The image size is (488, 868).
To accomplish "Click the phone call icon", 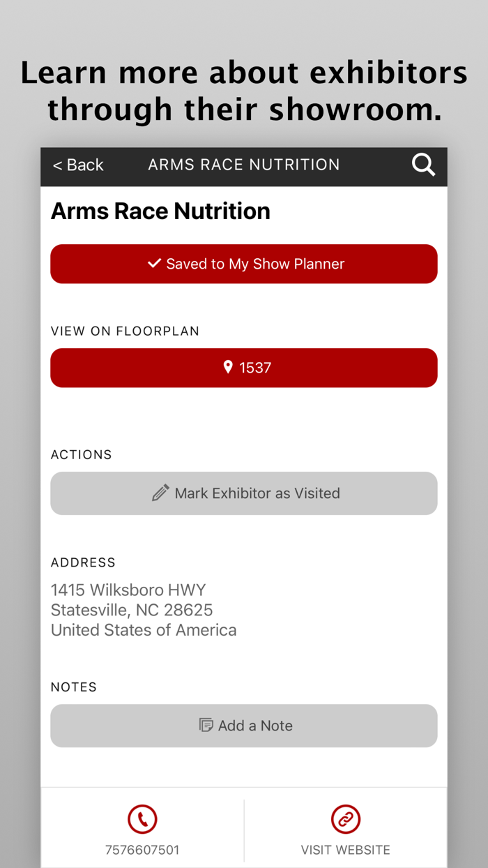I will click(x=142, y=819).
